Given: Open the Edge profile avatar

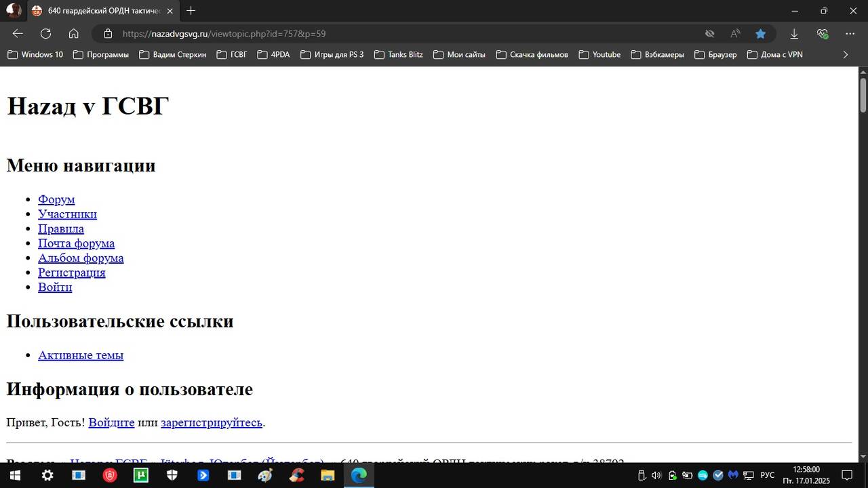Looking at the screenshot, I should [x=14, y=11].
